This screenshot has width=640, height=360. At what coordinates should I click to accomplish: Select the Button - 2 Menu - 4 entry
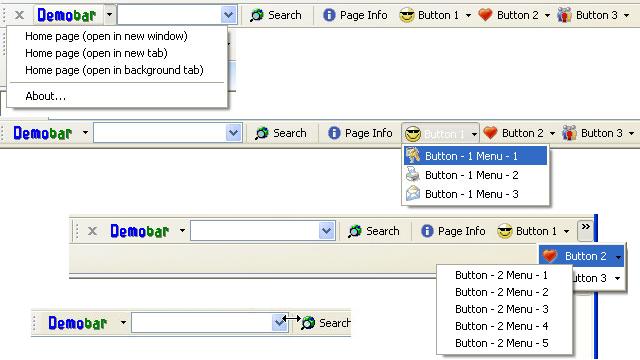502,326
